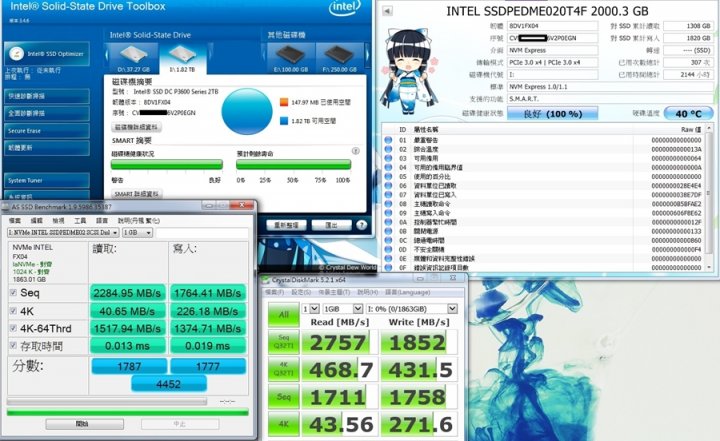Click the CrystalDiskInfo anime mascot image
This screenshot has width=720, height=441.
click(408, 71)
